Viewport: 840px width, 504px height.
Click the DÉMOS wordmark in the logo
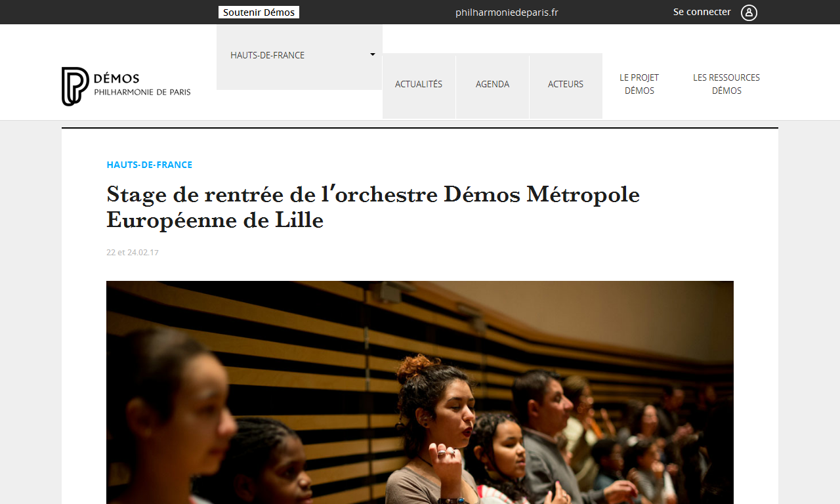(117, 79)
